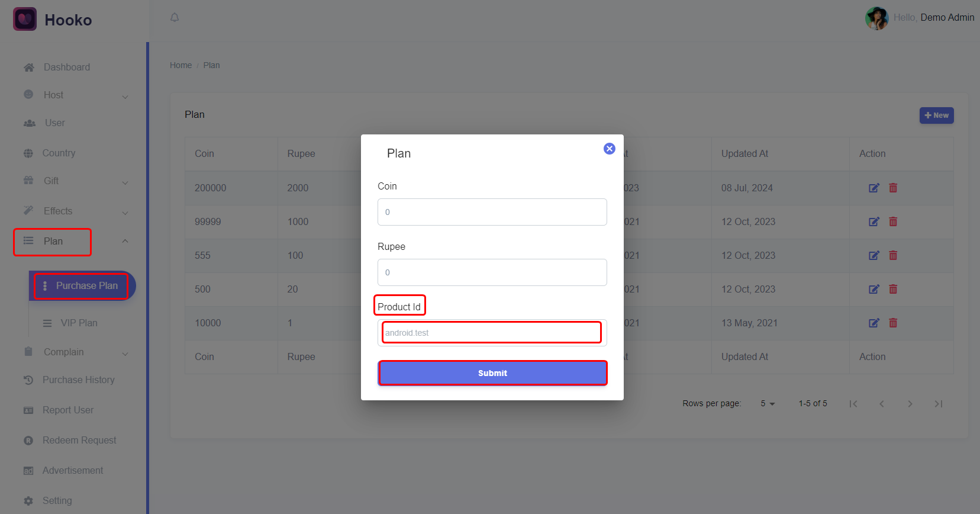Image resolution: width=980 pixels, height=514 pixels.
Task: Jump to last page in pagination
Action: (x=939, y=404)
